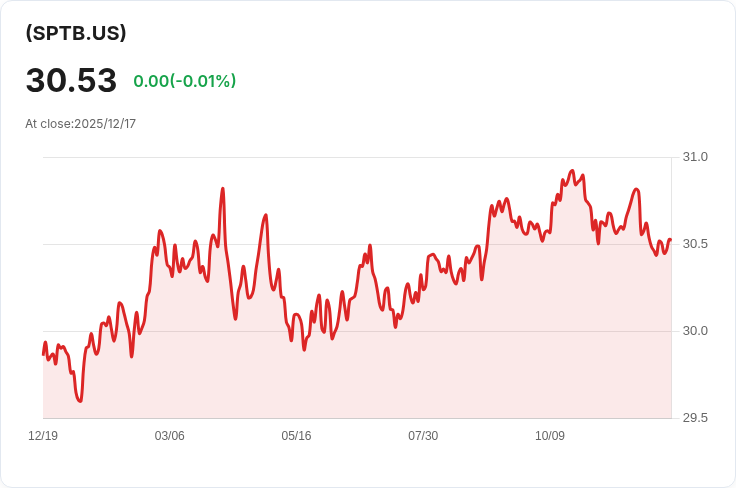The image size is (736, 488).
Task: Click the 07/30 x-axis date label
Action: [423, 436]
